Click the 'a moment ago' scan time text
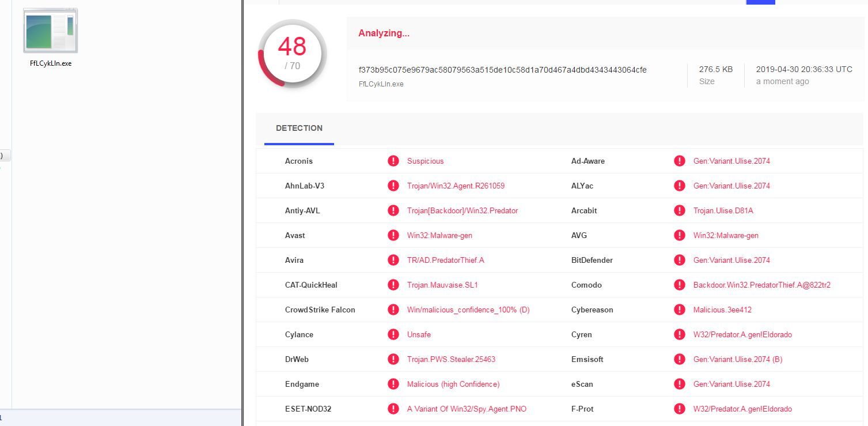This screenshot has width=868, height=426. click(782, 82)
